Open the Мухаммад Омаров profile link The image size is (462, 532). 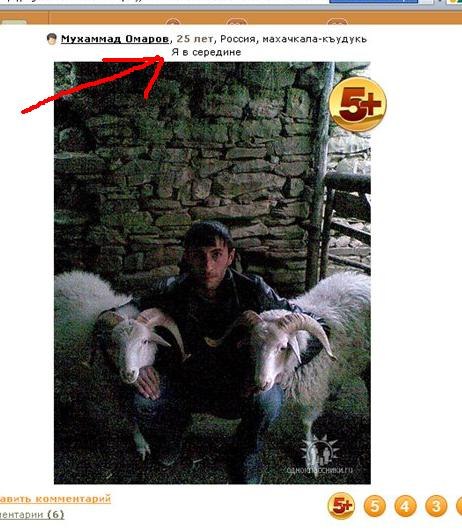(115, 39)
